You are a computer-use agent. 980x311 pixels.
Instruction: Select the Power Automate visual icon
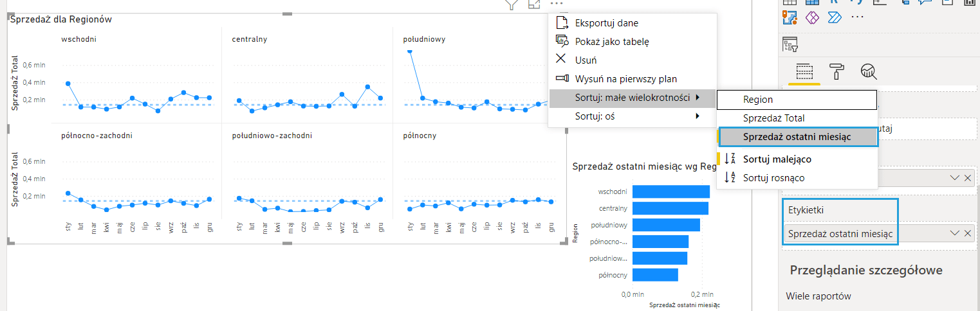tap(834, 16)
